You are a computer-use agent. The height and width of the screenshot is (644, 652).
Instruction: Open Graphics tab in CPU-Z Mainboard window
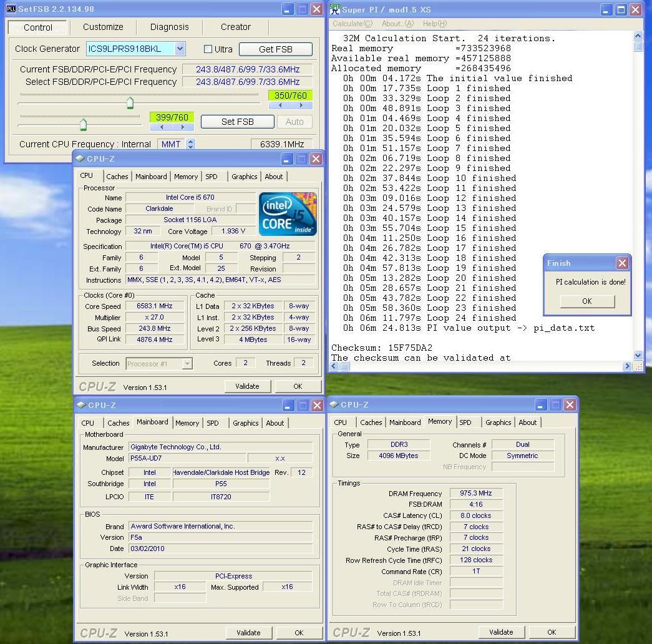pos(246,423)
